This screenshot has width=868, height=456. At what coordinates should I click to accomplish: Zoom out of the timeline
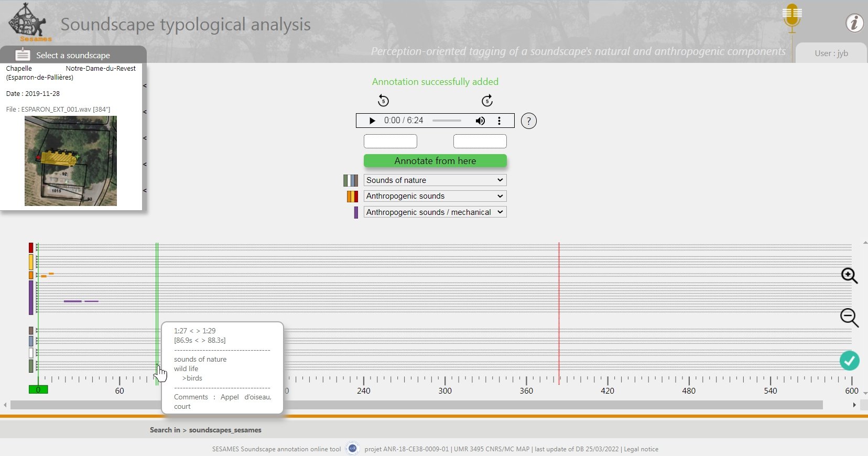pyautogui.click(x=849, y=318)
